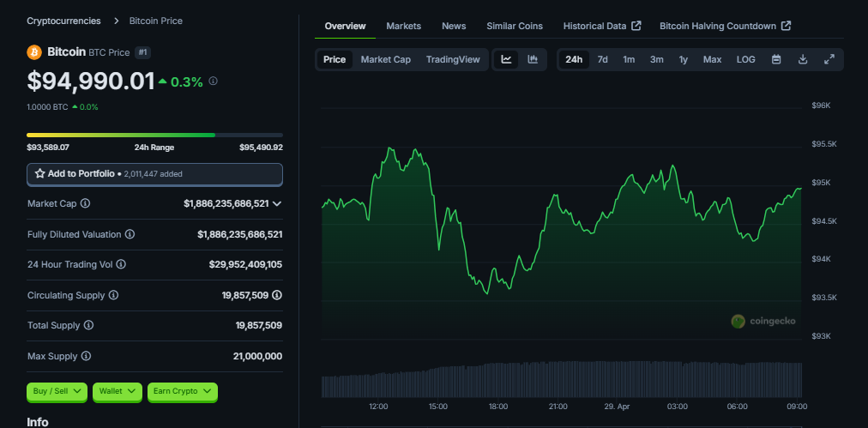Viewport: 868px width, 428px height.
Task: Switch chart to Price mode
Action: [x=335, y=59]
